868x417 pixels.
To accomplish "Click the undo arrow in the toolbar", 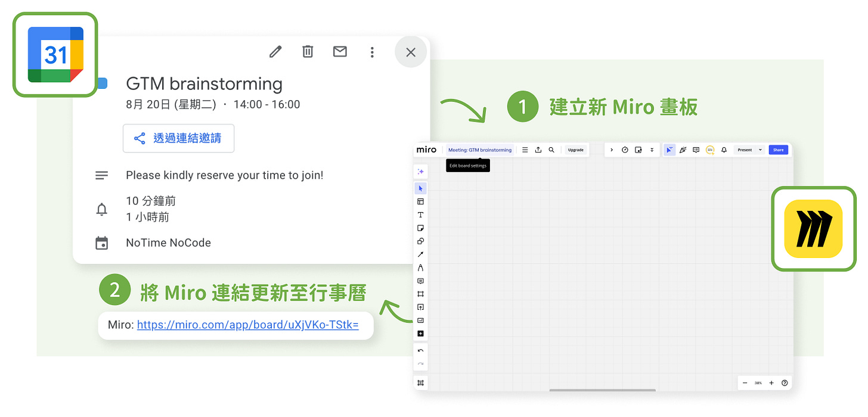I will pos(420,350).
